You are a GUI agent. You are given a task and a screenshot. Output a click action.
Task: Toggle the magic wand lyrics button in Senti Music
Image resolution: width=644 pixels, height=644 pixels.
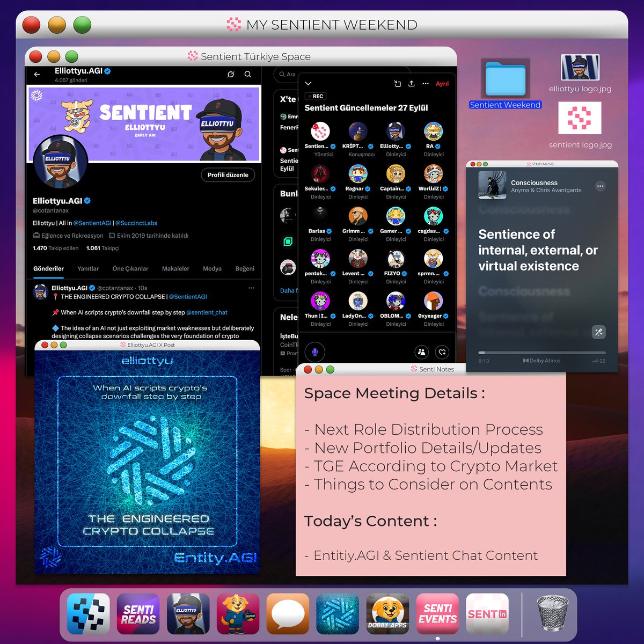click(x=598, y=332)
